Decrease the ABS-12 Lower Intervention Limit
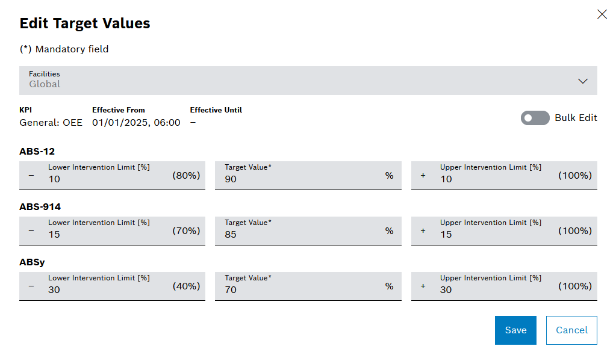The height and width of the screenshot is (364, 616). tap(31, 175)
